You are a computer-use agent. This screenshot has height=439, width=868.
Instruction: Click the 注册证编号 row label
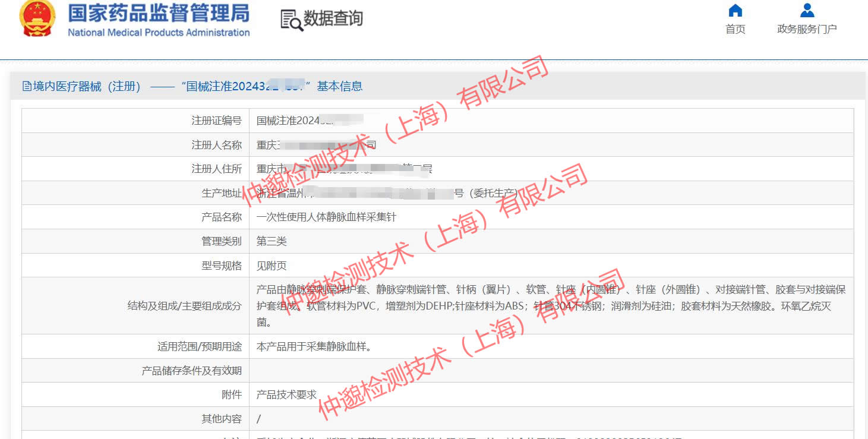(216, 121)
